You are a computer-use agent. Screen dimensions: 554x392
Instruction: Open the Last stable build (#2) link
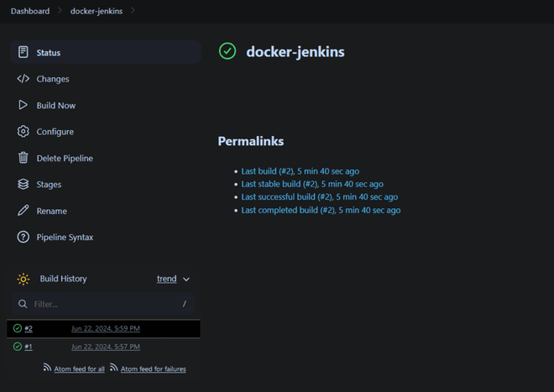[x=312, y=184]
